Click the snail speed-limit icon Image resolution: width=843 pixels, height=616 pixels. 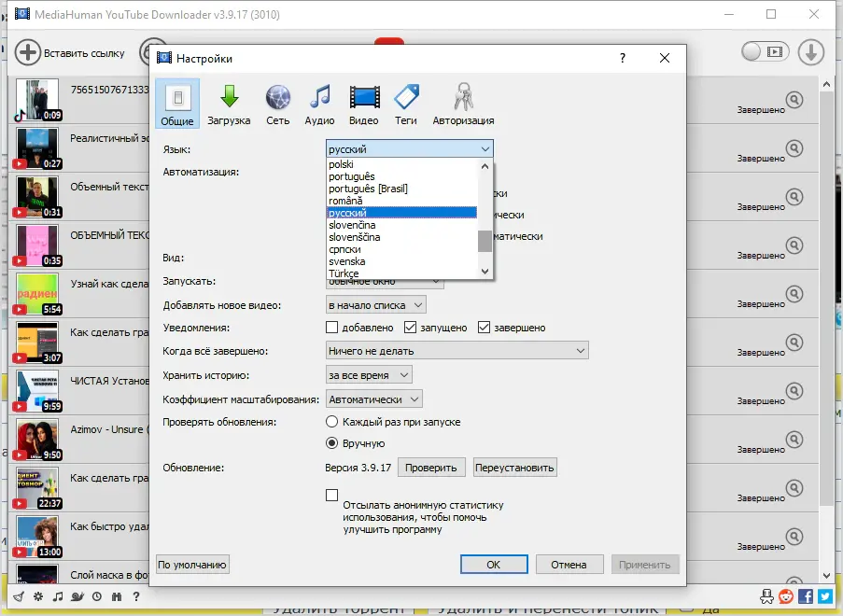tap(77, 596)
